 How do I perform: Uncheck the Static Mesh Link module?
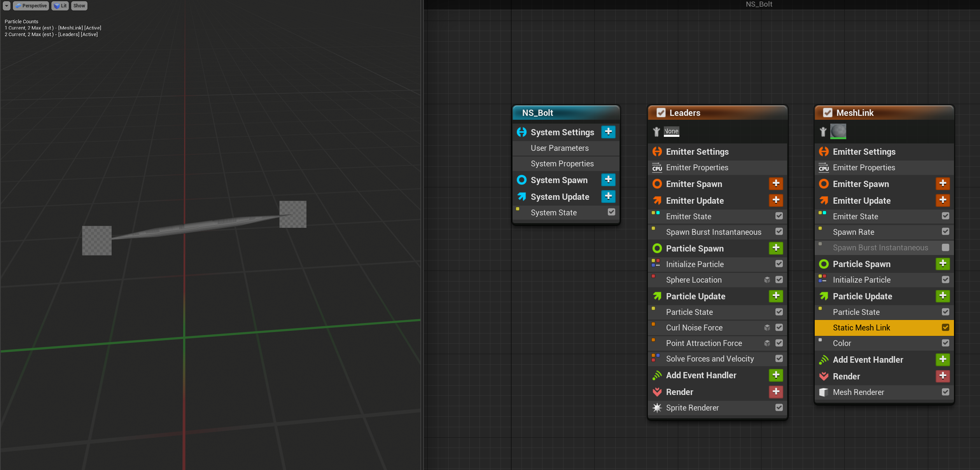(x=945, y=328)
